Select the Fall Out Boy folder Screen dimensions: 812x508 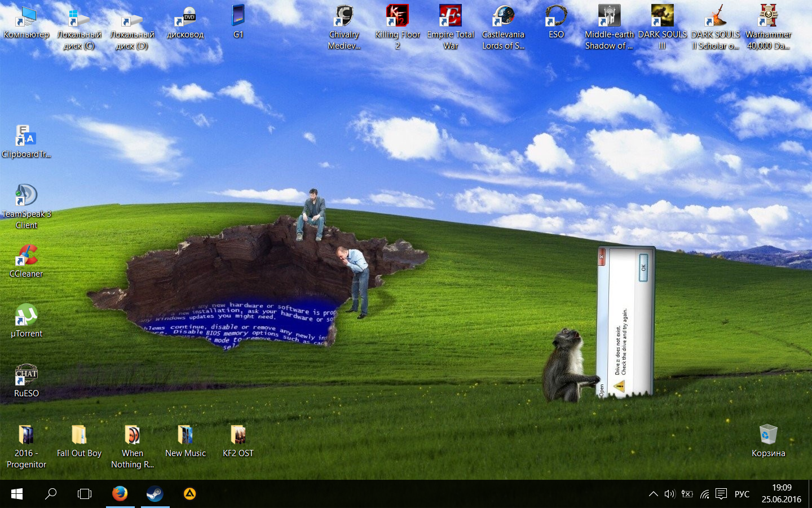pos(79,436)
